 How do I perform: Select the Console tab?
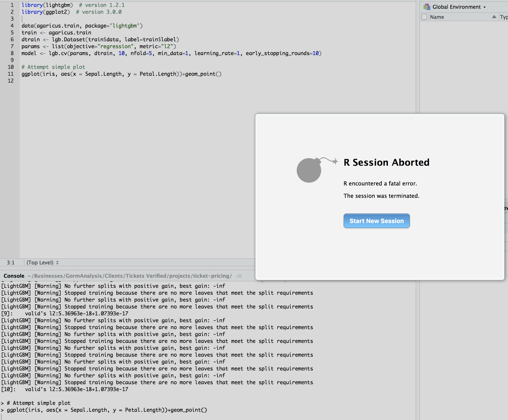(14, 276)
